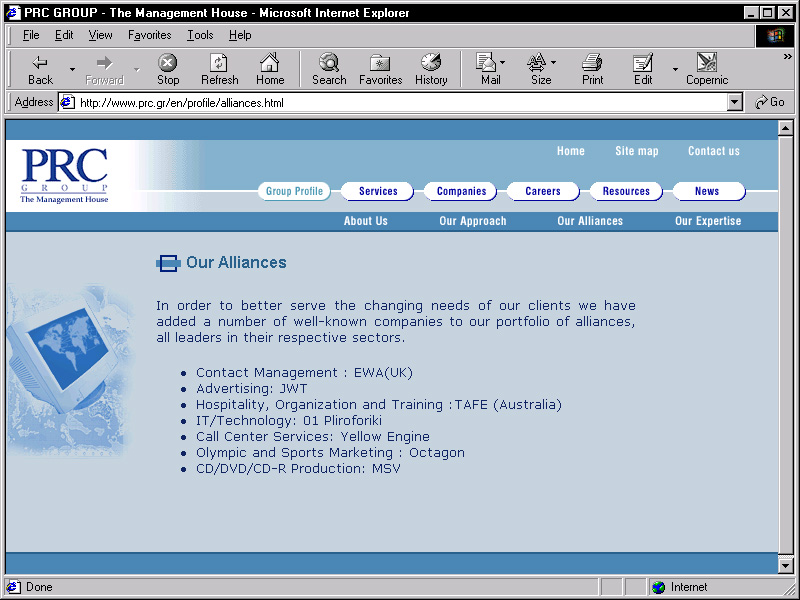The height and width of the screenshot is (600, 800).
Task: Click inside the Address URL field
Action: pyautogui.click(x=403, y=103)
